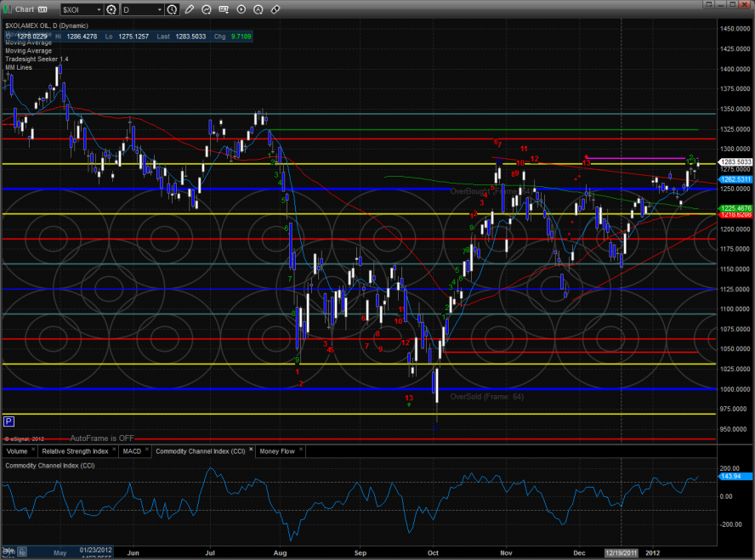Screen dimensions: 755x560
Task: Close the Volume study tab
Action: pyautogui.click(x=33, y=450)
